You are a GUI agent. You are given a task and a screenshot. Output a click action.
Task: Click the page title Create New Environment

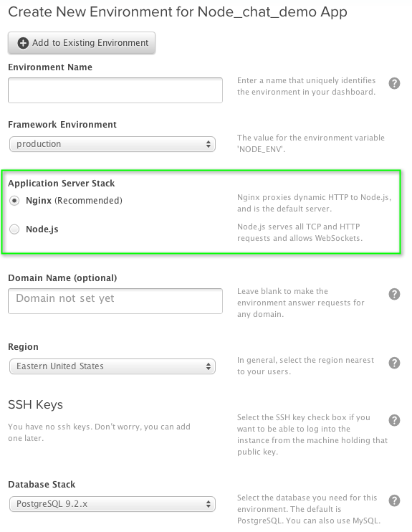pos(178,12)
